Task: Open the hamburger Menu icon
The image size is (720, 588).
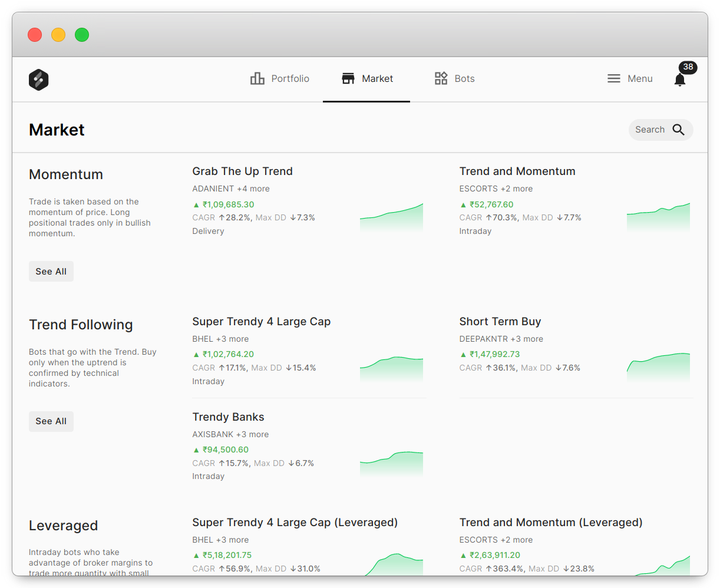Action: click(614, 78)
